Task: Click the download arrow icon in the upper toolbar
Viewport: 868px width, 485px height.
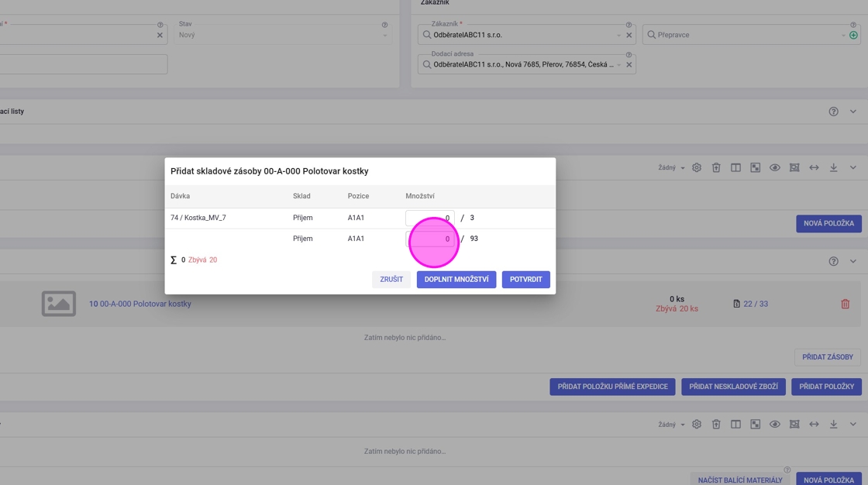Action: (x=833, y=167)
